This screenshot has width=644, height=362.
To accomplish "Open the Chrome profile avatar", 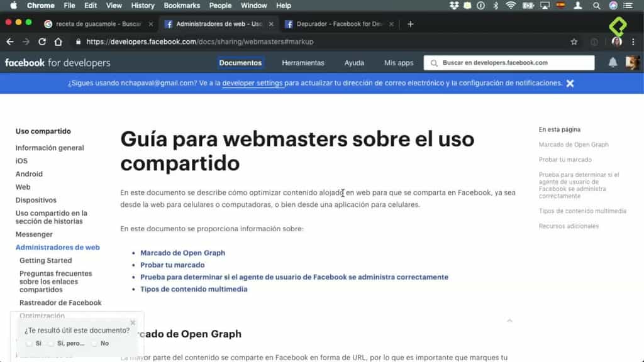I will coord(616,41).
